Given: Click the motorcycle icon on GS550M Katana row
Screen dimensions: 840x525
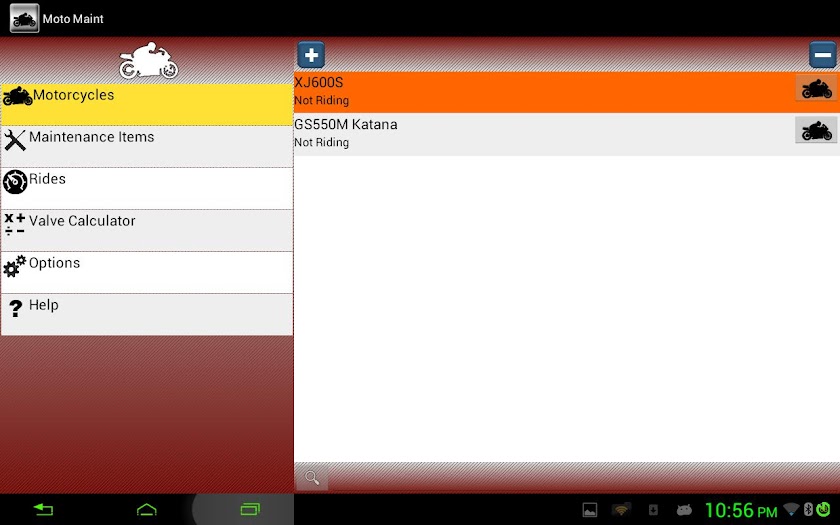Looking at the screenshot, I should pyautogui.click(x=816, y=130).
